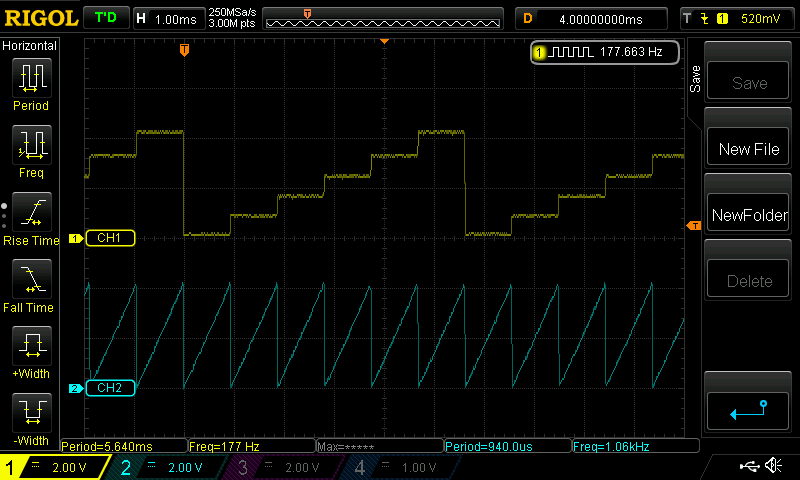
Task: Choose the Rise Time measurement icon
Action: tap(31, 213)
